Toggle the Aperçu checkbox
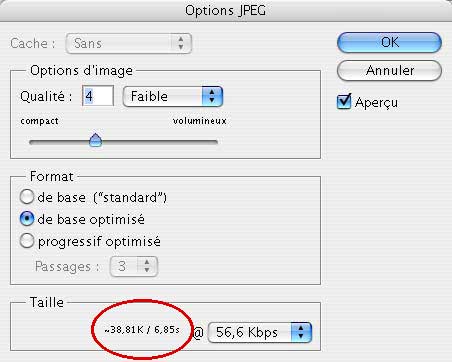452x362 pixels. (344, 101)
